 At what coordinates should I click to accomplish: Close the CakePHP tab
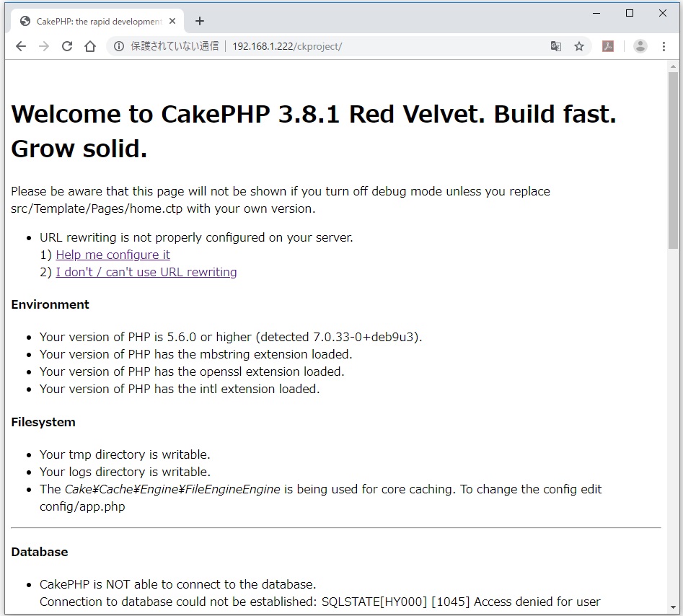click(x=172, y=22)
